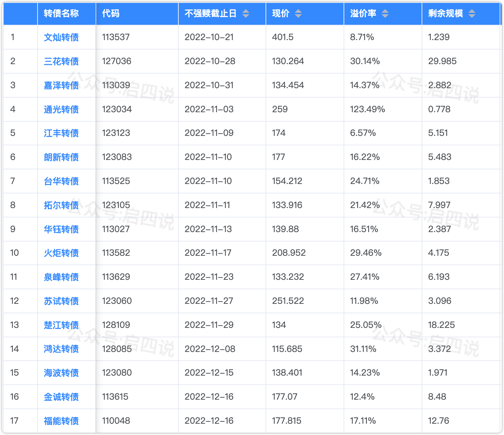Click the 代码 column header

click(111, 14)
